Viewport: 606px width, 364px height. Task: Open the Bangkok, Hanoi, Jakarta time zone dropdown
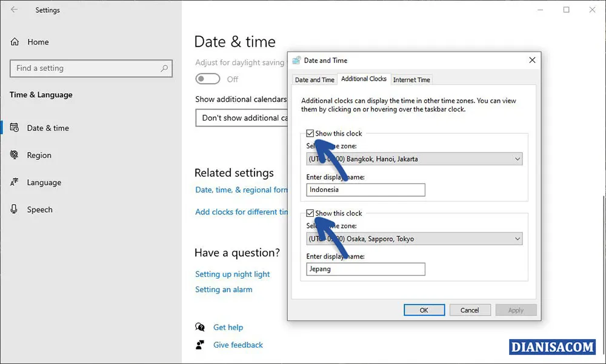(x=518, y=159)
